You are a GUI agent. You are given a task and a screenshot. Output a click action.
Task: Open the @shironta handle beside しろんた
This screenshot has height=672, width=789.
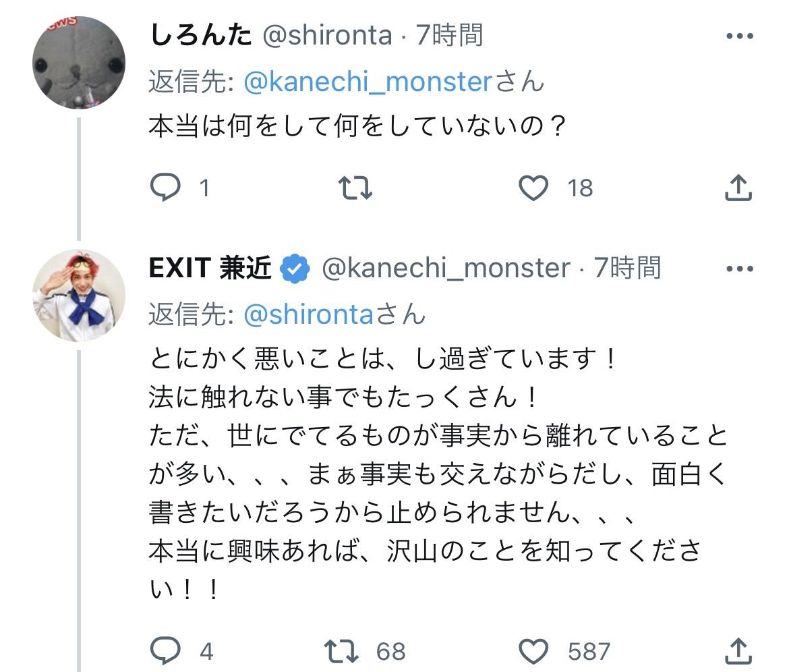coord(326,34)
